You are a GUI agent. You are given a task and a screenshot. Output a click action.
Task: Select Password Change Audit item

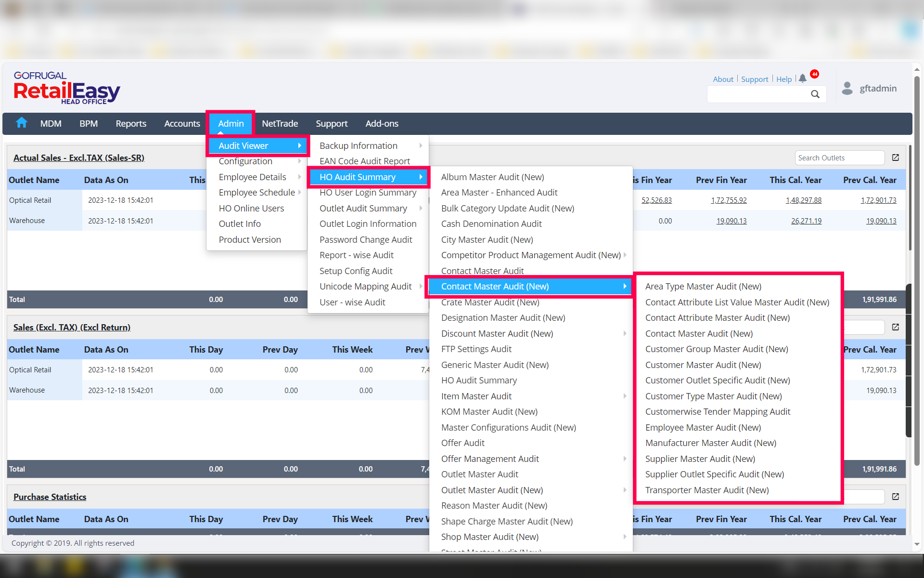coord(366,239)
